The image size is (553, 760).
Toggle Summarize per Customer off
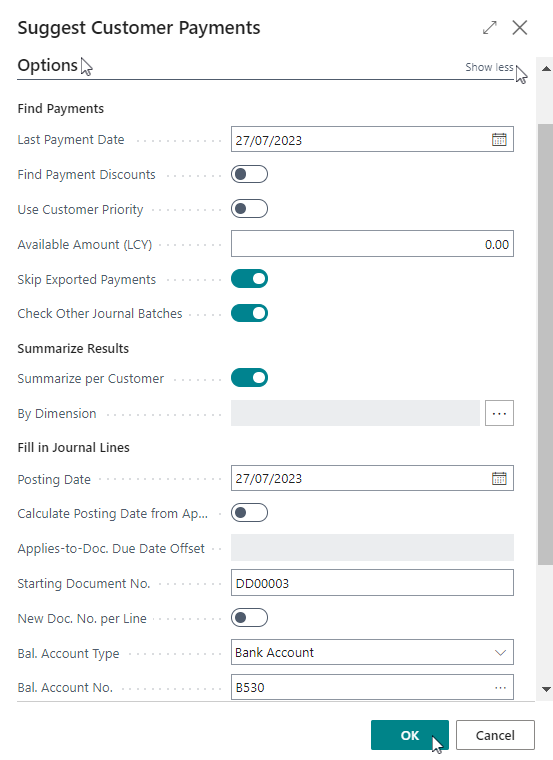click(x=249, y=378)
